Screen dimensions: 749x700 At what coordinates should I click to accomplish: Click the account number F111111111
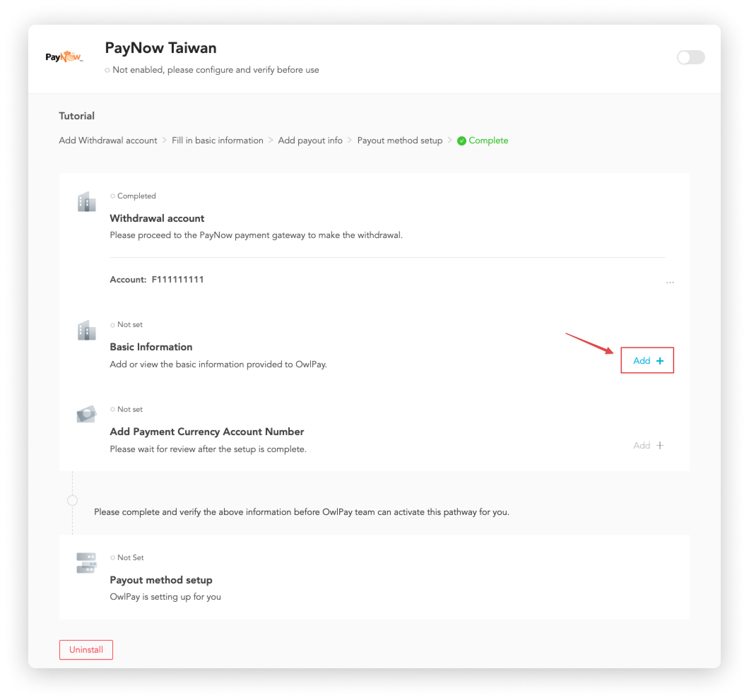177,279
